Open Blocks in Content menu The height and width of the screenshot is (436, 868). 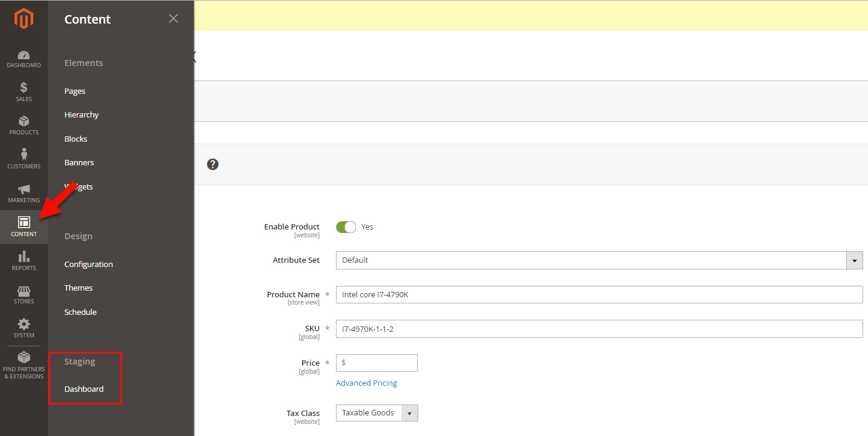tap(76, 139)
